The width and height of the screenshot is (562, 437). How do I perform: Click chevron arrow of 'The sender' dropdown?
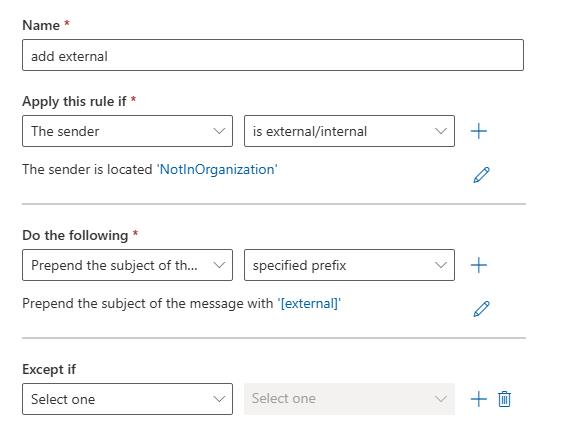(219, 131)
